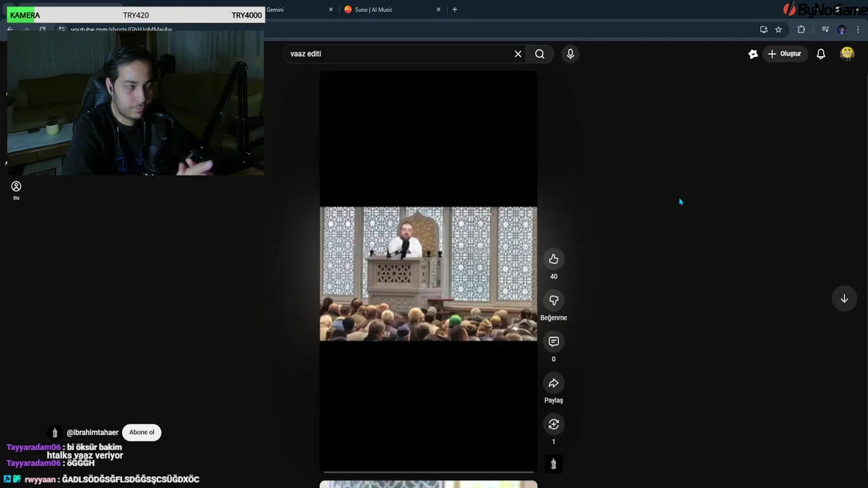The height and width of the screenshot is (488, 868).
Task: Close the Suno | AI Music tab
Action: tap(438, 9)
